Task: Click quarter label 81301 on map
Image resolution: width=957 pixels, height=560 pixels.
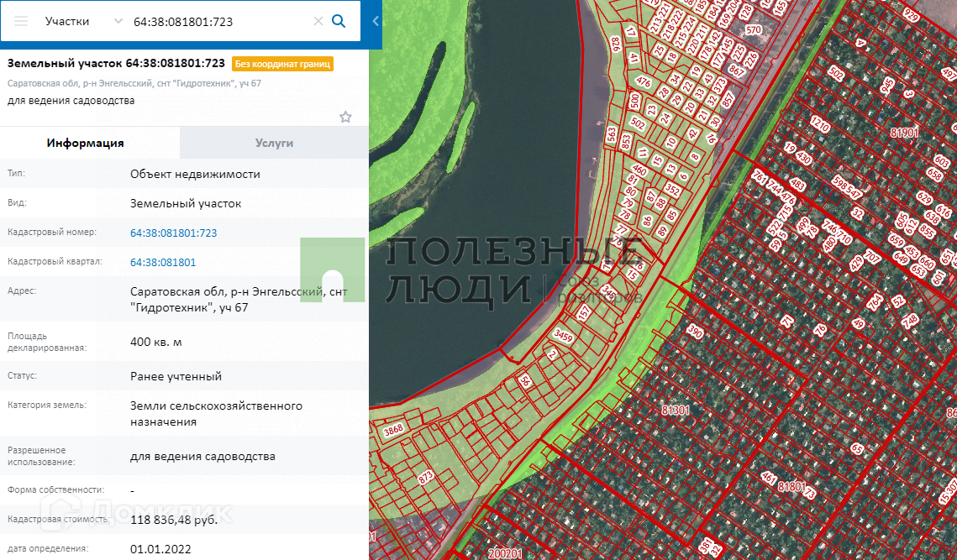Action: point(676,411)
